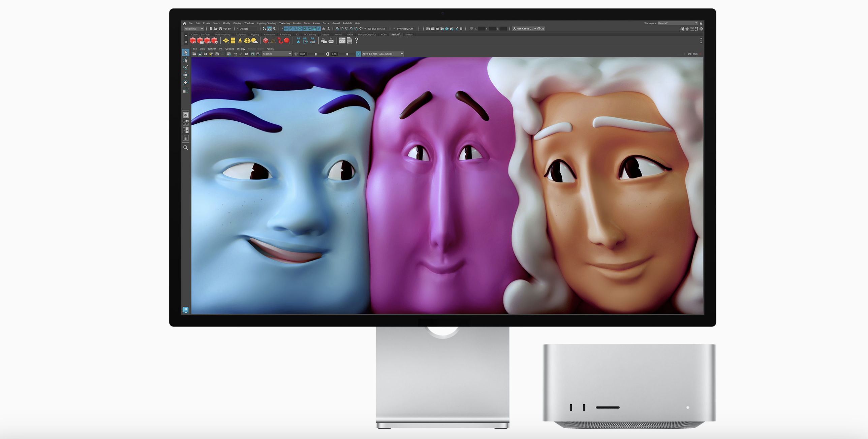The image size is (868, 439).
Task: Expand ACES 1.0 SDR-video color dropdown
Action: [402, 54]
